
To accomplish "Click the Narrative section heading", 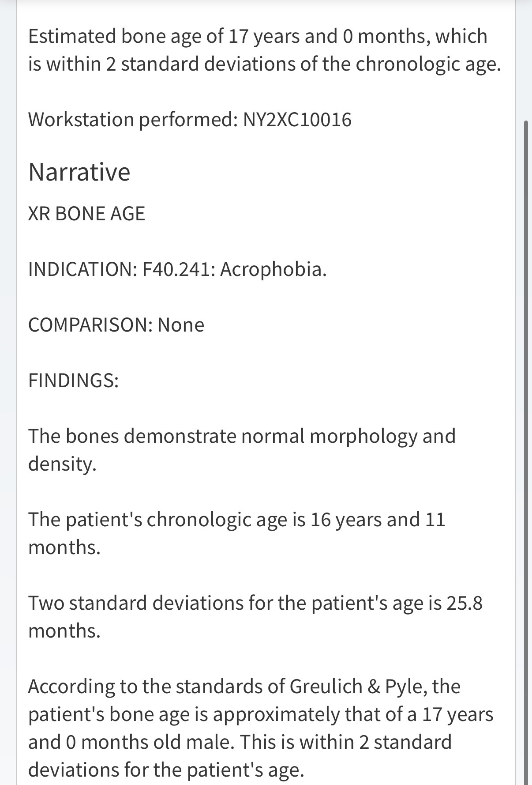I will click(x=79, y=172).
